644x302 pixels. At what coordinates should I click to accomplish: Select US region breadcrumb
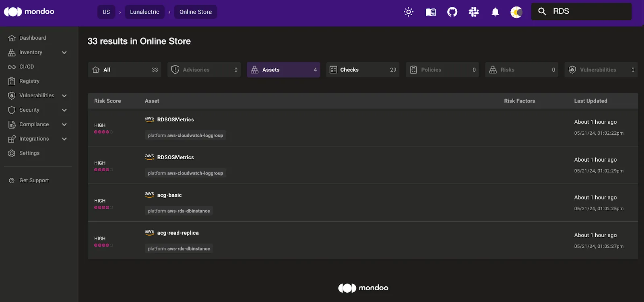pos(106,12)
